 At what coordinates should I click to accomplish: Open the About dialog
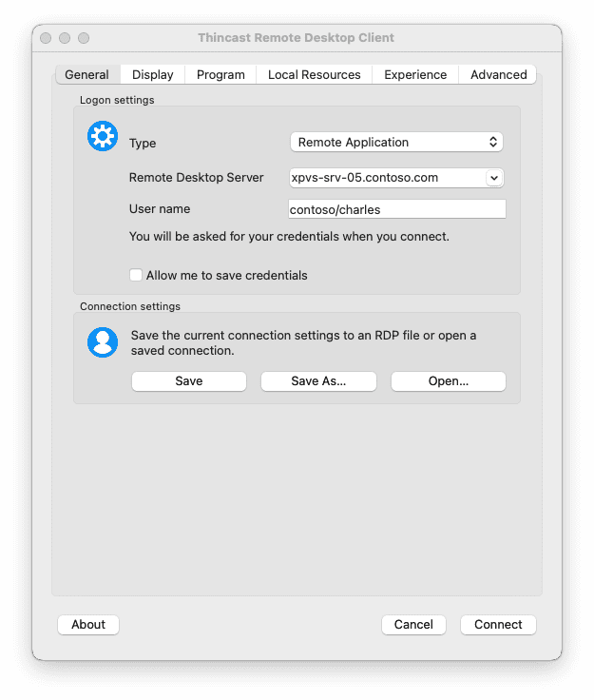88,625
